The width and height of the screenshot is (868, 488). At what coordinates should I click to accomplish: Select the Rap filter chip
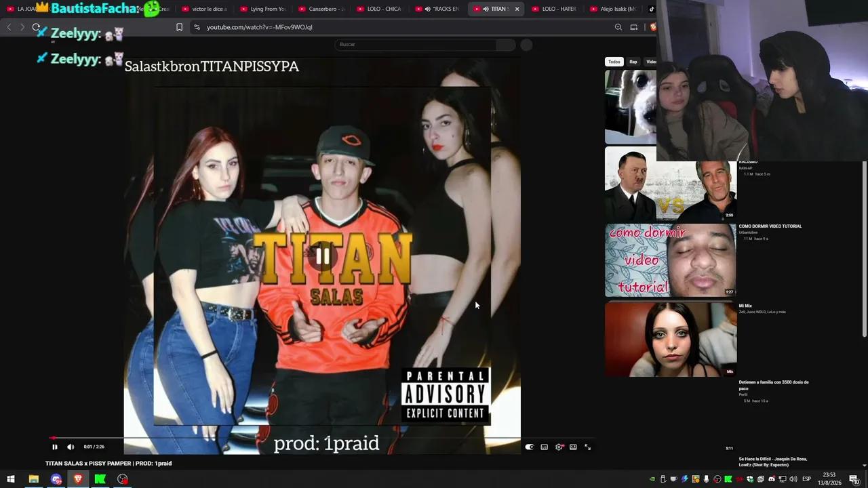tap(633, 62)
